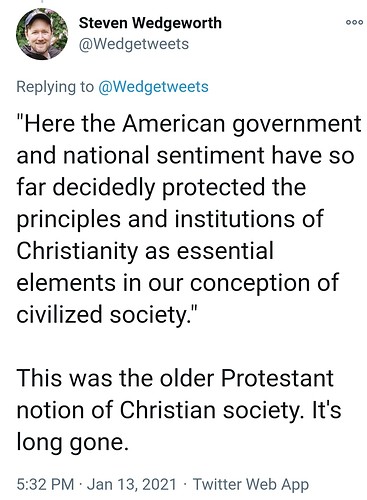Open the 5:32 PM timestamp
The height and width of the screenshot is (500, 367).
pyautogui.click(x=45, y=484)
